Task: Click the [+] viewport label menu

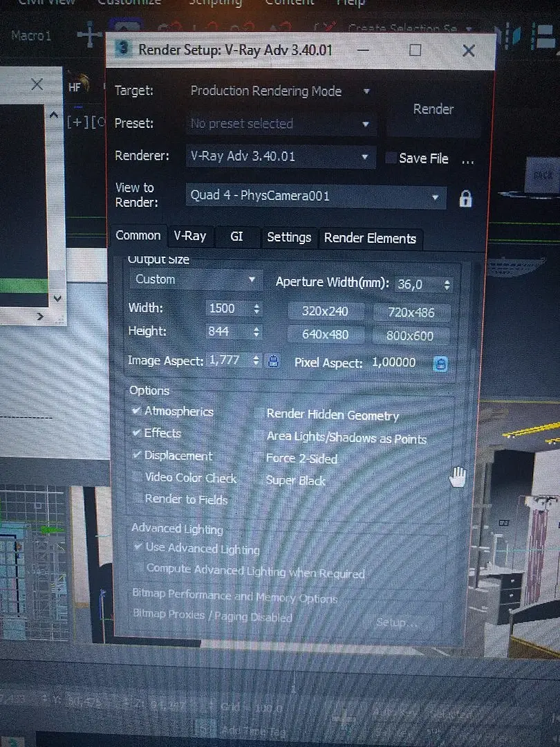Action: tap(77, 122)
